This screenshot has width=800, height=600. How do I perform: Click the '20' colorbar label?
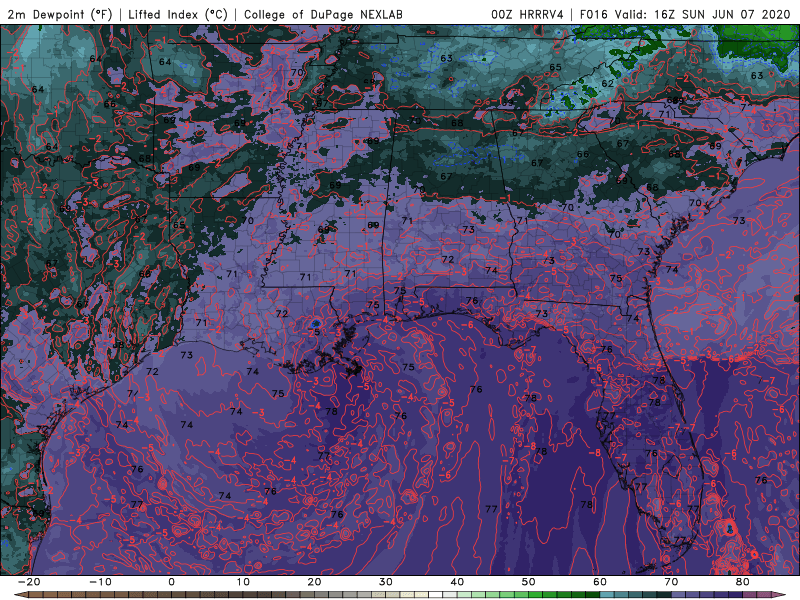(314, 582)
